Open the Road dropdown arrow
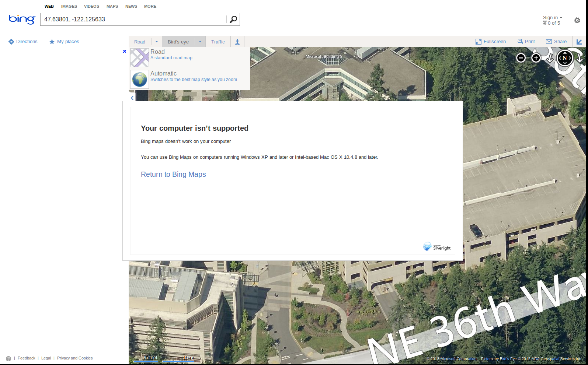588x365 pixels. point(157,42)
